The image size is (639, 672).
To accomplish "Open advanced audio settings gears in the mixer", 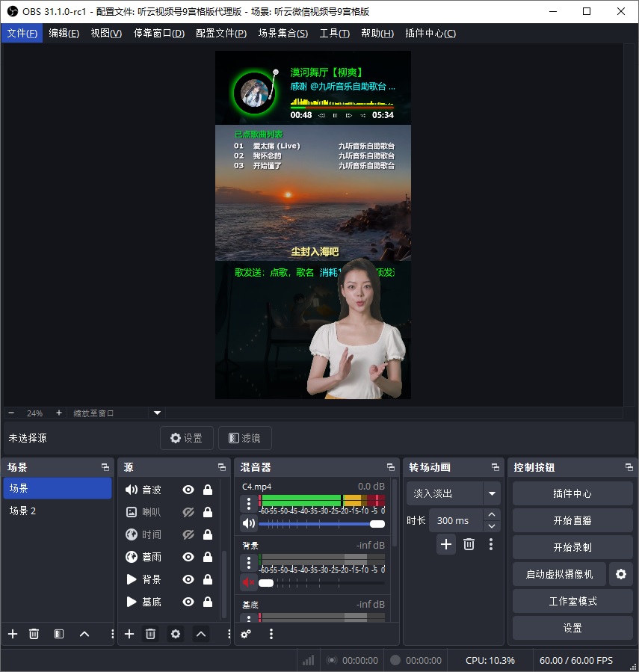I will [246, 634].
